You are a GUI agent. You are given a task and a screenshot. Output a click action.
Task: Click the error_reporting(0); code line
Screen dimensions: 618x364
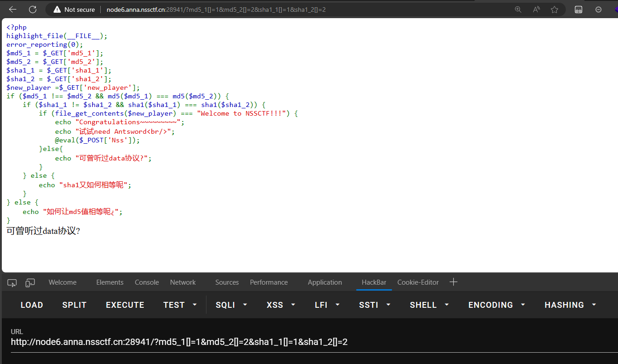45,44
